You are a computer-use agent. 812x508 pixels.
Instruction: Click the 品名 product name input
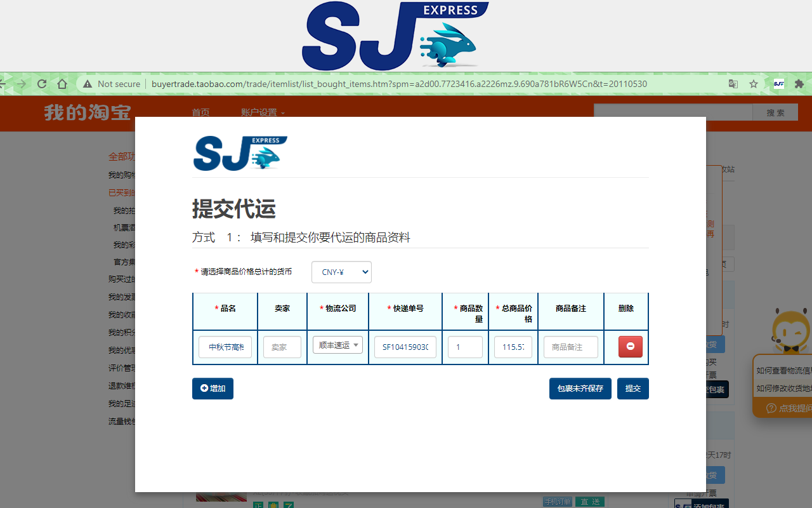pyautogui.click(x=225, y=347)
